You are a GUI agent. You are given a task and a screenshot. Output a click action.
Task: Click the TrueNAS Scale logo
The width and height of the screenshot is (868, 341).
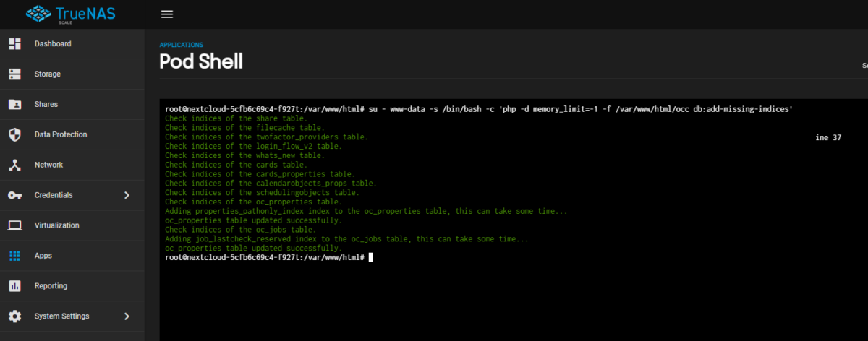tap(72, 14)
